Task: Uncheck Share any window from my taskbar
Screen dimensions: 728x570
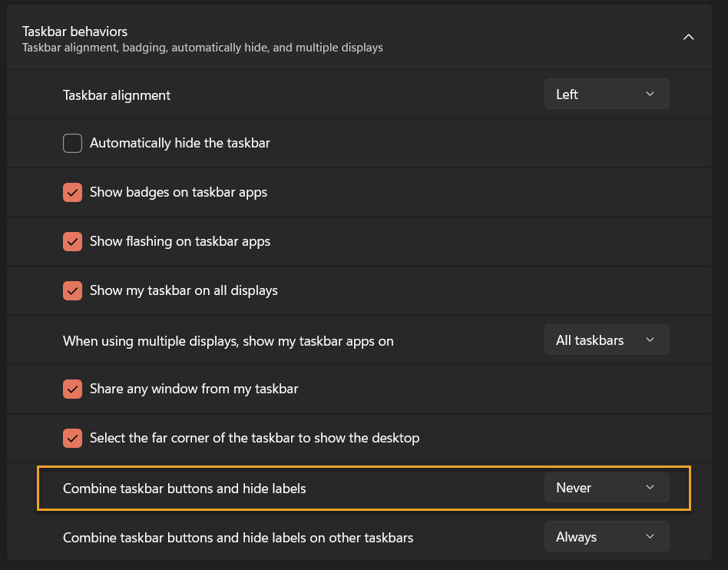Action: click(x=72, y=389)
